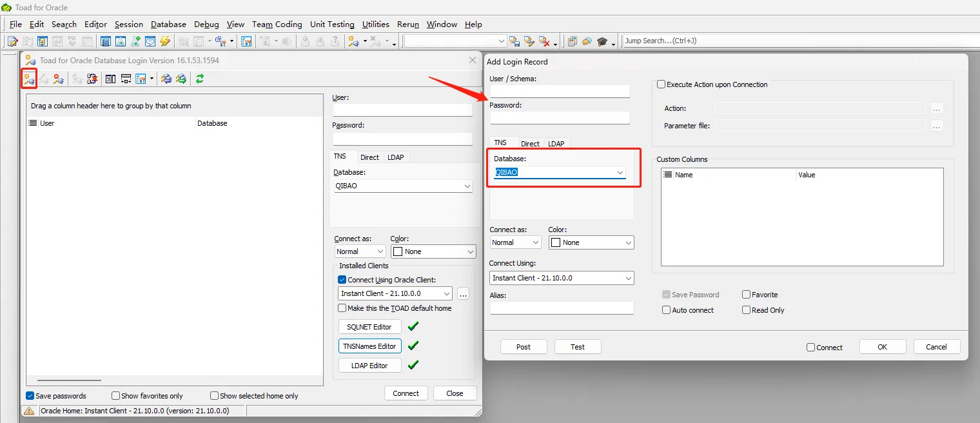
Task: Open the Database menu
Action: pos(168,24)
